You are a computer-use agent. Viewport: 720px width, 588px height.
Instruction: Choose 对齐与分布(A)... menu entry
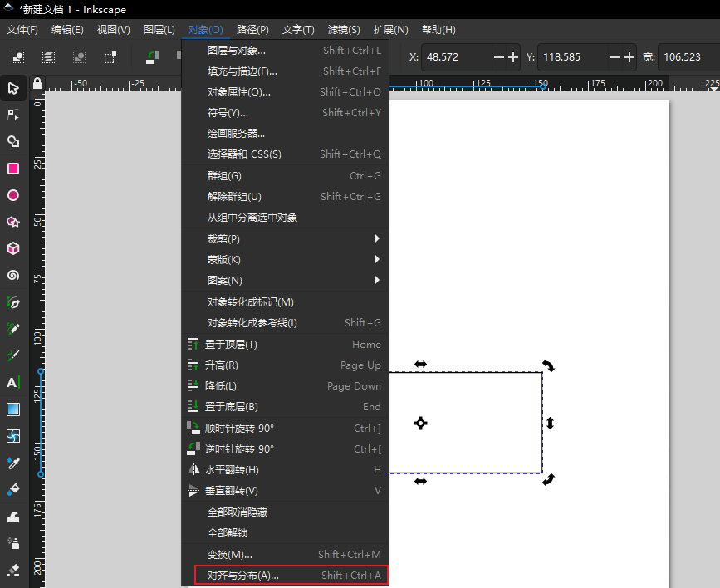[x=285, y=576]
